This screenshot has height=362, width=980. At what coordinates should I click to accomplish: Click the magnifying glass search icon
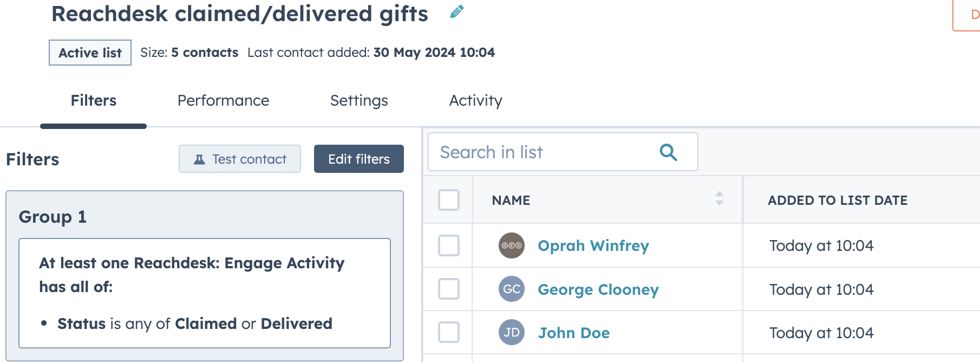(x=668, y=152)
